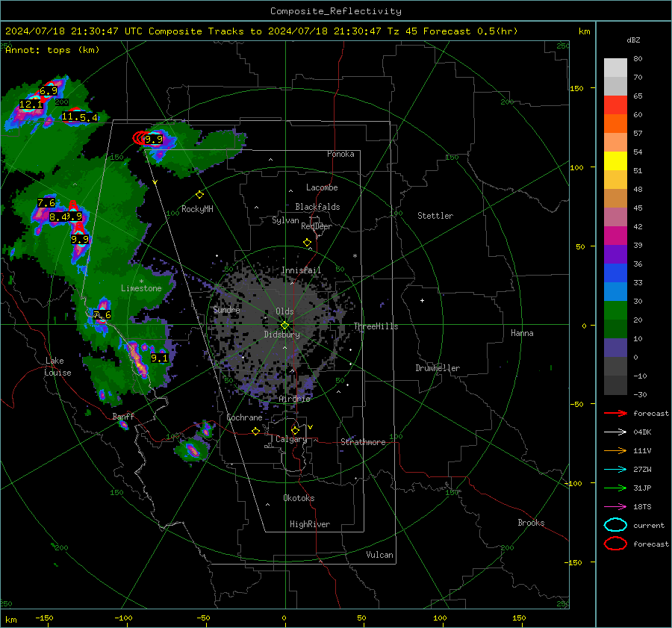Click the Lake Louise label
The width and height of the screenshot is (672, 628).
(57, 367)
